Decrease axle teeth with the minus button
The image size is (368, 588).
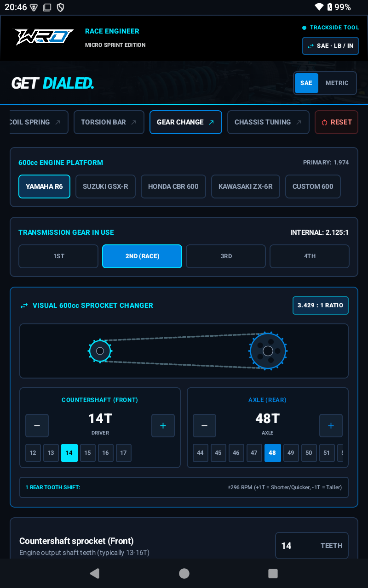point(204,425)
